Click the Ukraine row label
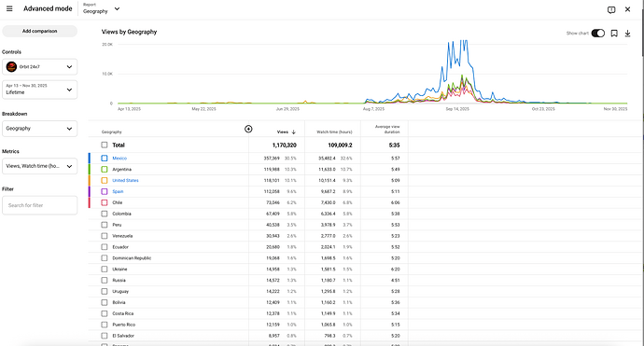The image size is (644, 346). pyautogui.click(x=119, y=269)
